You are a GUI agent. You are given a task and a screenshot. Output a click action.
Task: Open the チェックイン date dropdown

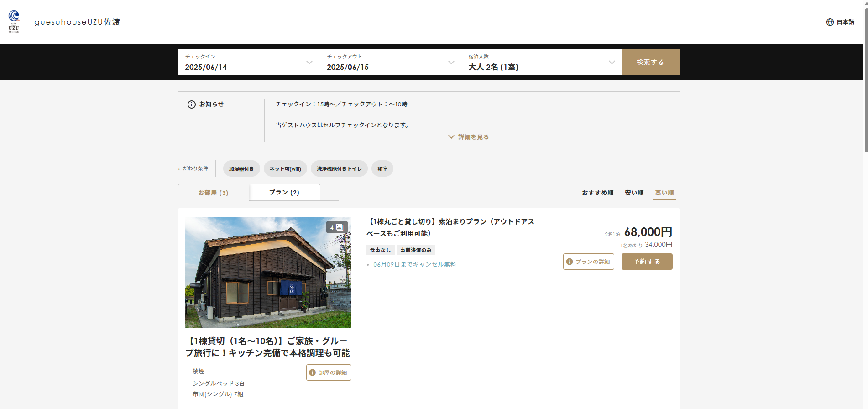point(248,62)
